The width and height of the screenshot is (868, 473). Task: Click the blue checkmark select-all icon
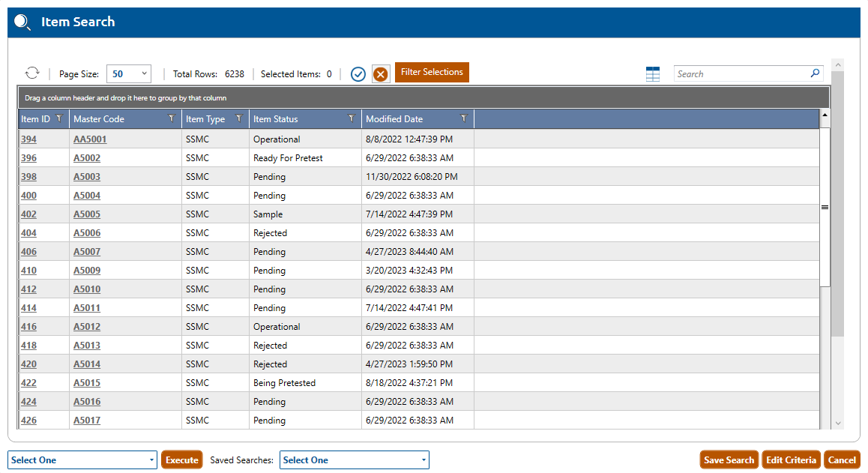tap(358, 74)
